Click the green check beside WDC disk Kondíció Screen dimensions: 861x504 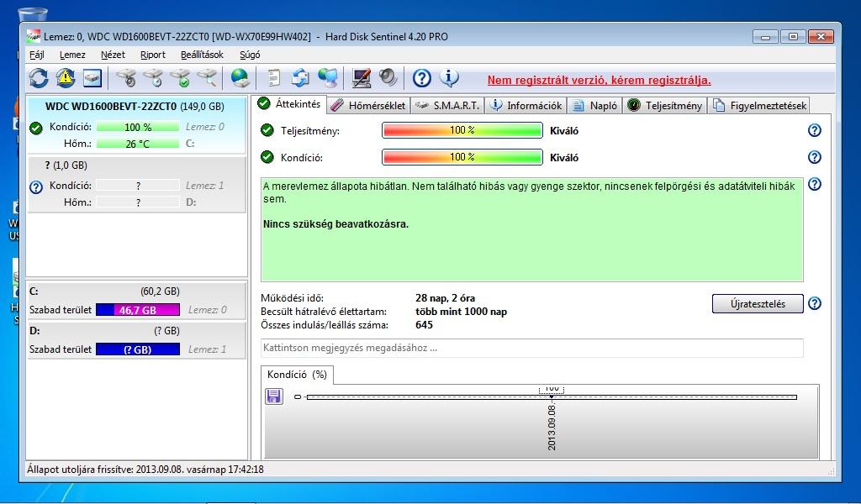[35, 129]
